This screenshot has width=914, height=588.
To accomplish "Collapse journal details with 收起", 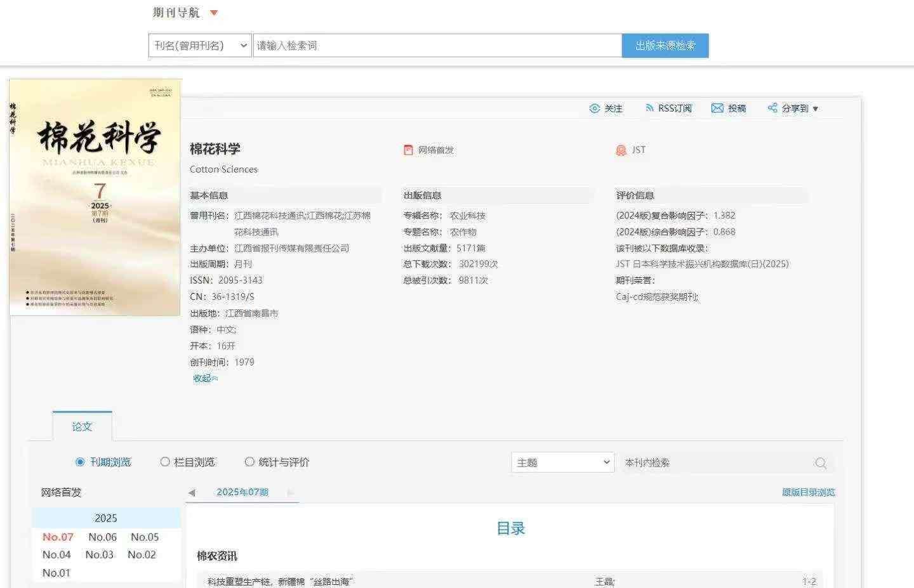I will coord(205,378).
